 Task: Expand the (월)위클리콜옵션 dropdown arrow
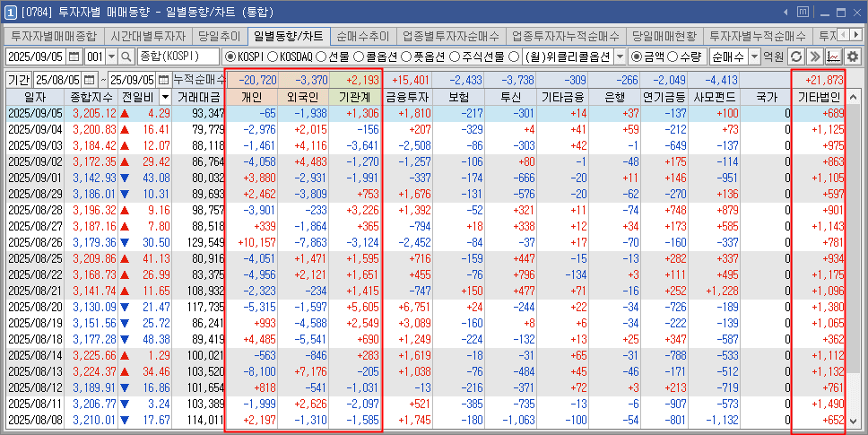(620, 57)
